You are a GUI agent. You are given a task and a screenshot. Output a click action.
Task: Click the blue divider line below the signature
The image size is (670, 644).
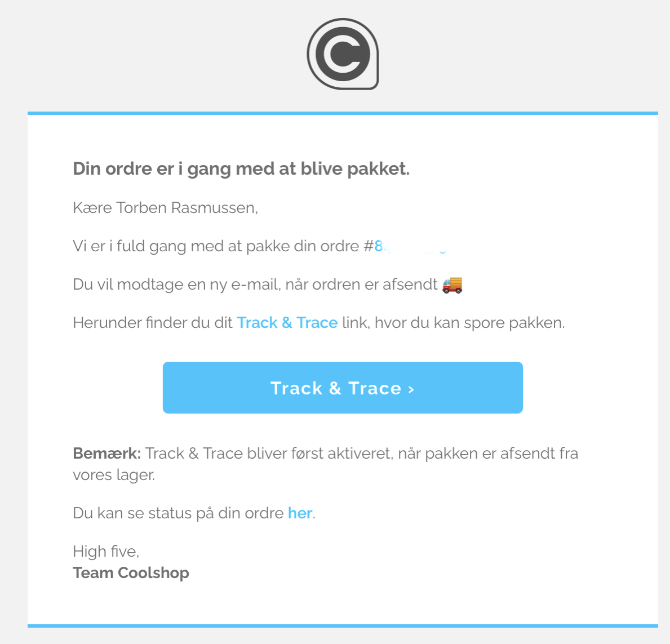coord(343,625)
